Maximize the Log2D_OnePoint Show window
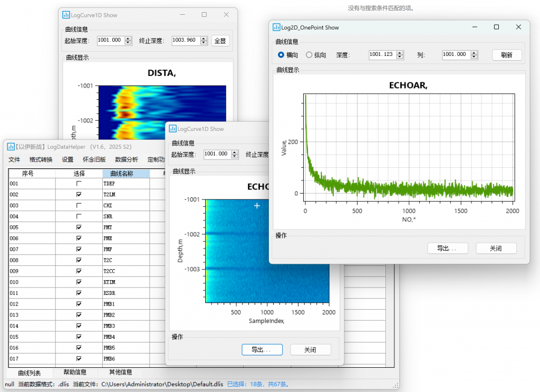 coord(496,27)
